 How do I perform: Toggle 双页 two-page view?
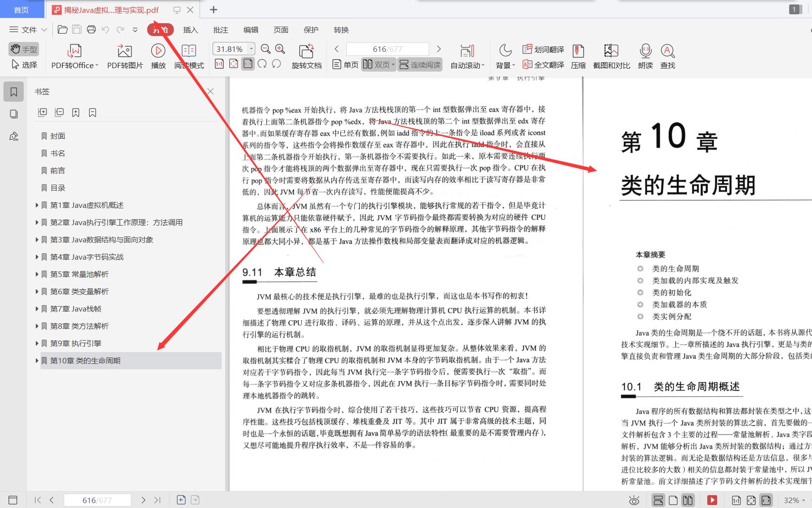[x=376, y=64]
